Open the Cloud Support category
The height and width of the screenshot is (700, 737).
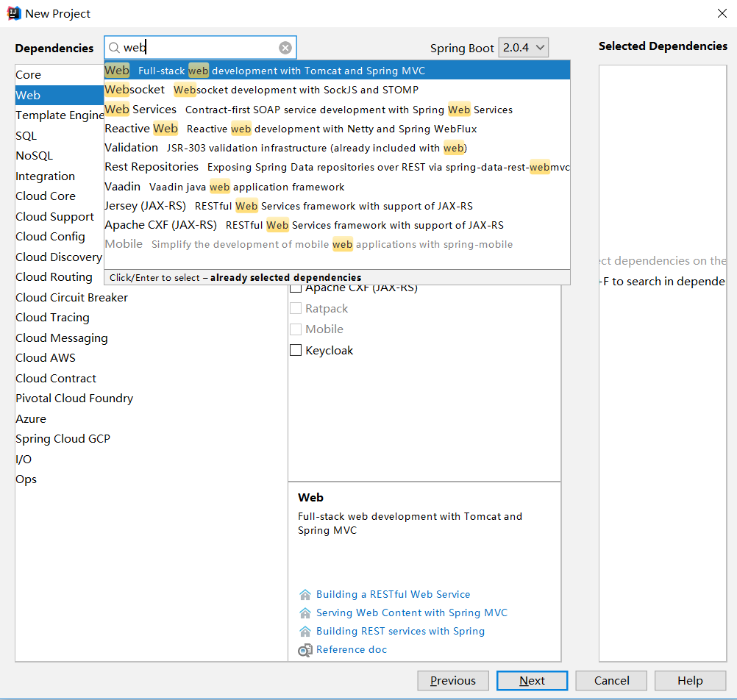[60, 217]
